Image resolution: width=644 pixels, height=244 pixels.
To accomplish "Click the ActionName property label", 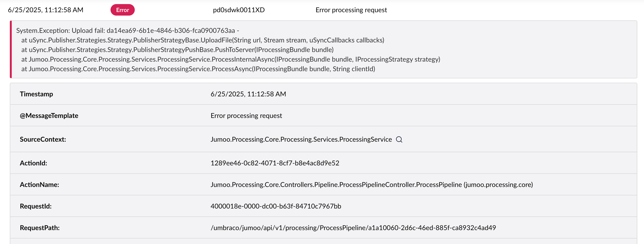I will pyautogui.click(x=40, y=185).
